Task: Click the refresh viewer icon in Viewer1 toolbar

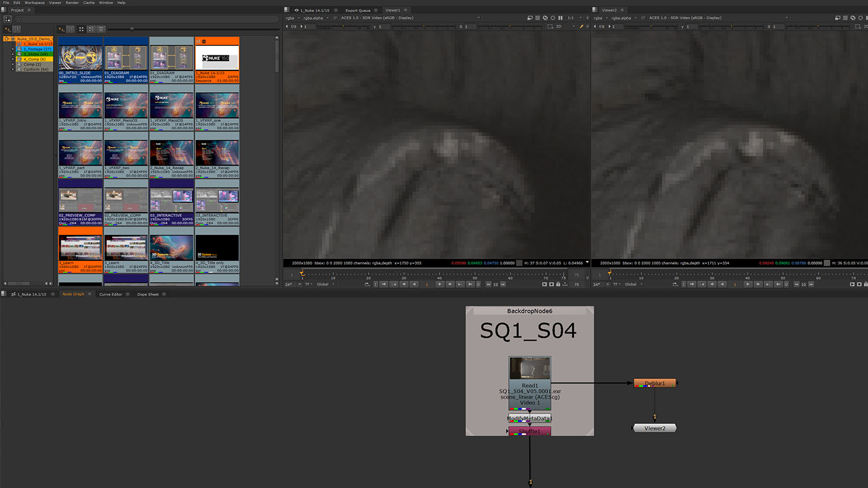Action: pos(545,17)
